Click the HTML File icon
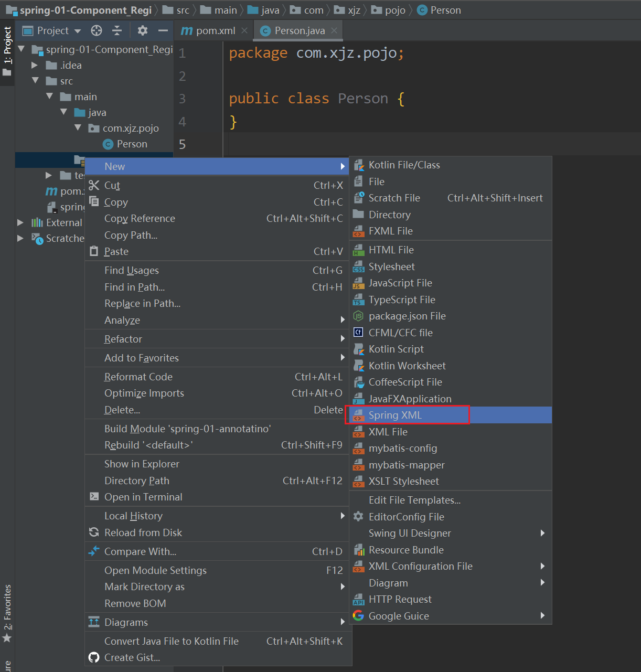This screenshot has height=672, width=641. pyautogui.click(x=359, y=250)
